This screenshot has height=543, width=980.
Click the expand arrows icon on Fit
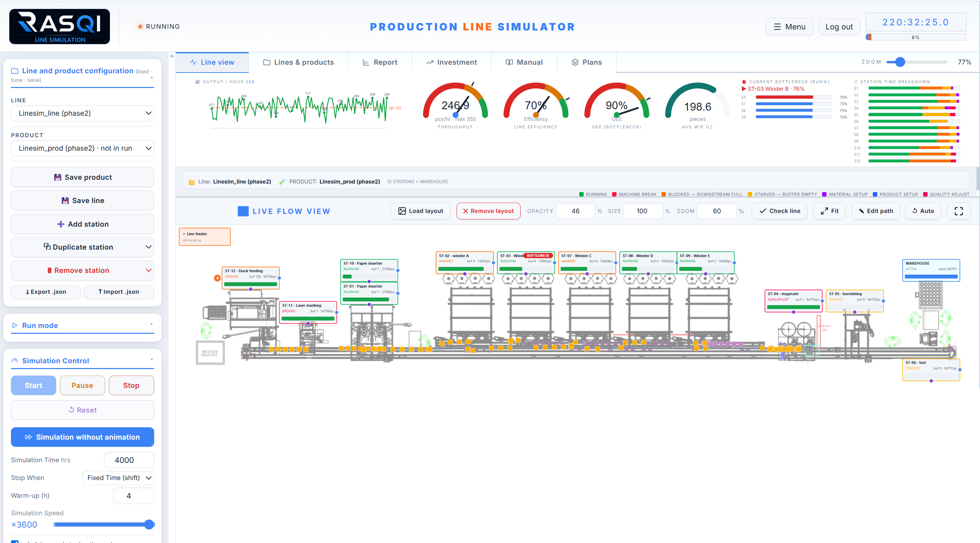[x=824, y=211]
